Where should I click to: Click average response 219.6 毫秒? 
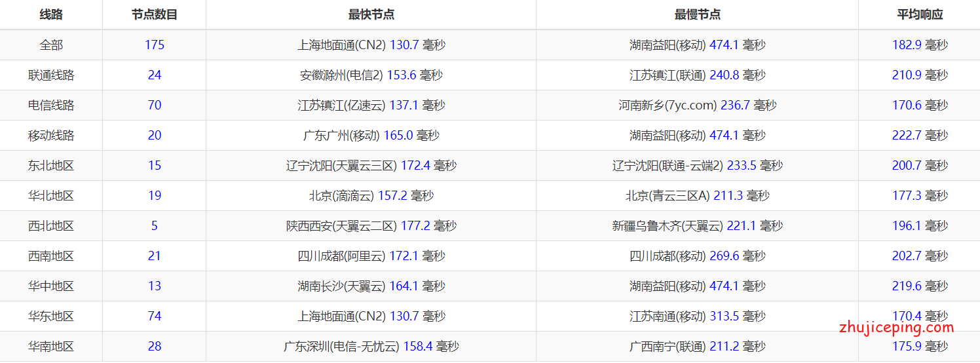(920, 286)
